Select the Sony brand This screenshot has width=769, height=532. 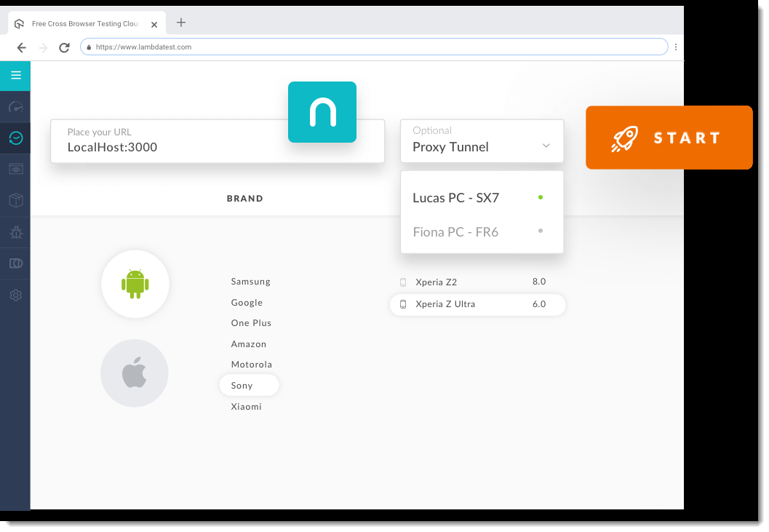pyautogui.click(x=249, y=385)
